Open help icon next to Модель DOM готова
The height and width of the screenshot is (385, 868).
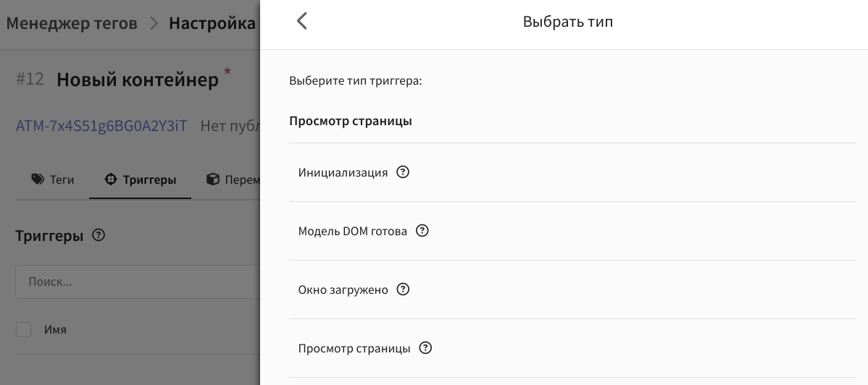[x=422, y=231]
